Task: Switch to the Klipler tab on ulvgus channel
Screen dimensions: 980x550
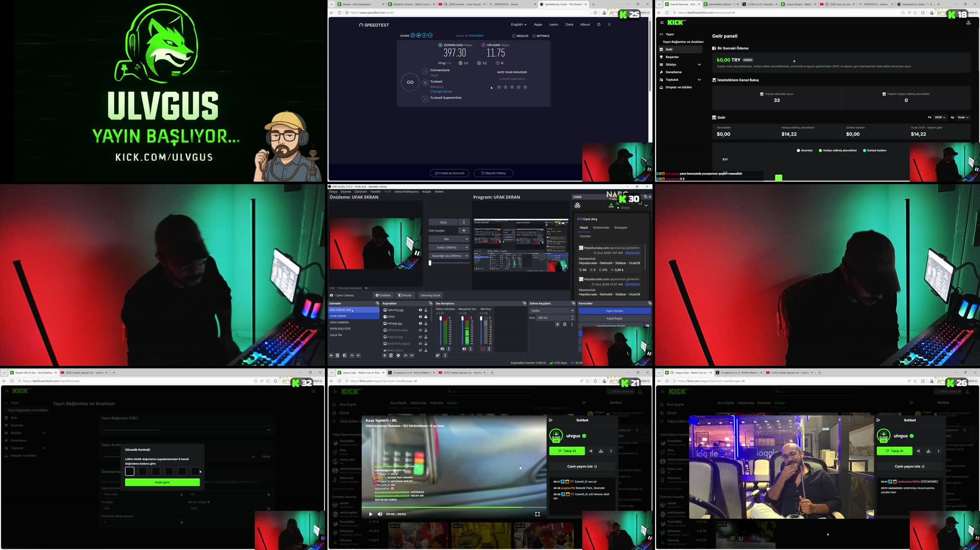Action: click(x=452, y=403)
